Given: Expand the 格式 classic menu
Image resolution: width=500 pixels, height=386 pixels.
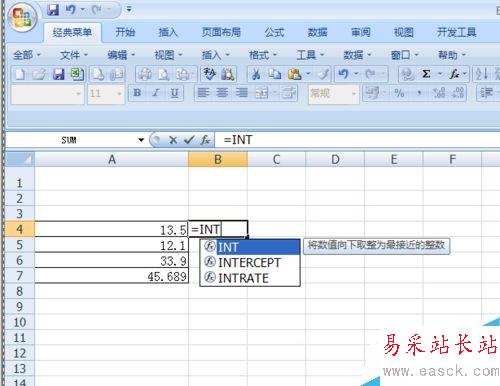Looking at the screenshot, I should click(x=263, y=55).
